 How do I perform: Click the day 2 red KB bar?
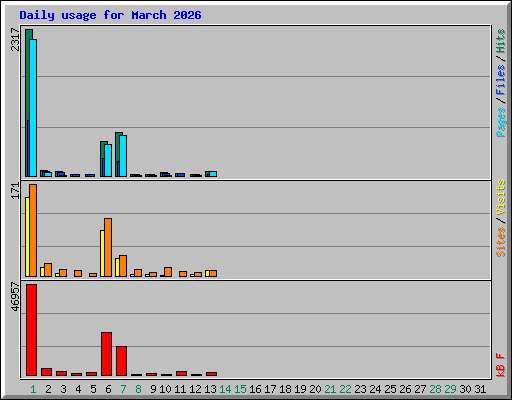coord(46,372)
